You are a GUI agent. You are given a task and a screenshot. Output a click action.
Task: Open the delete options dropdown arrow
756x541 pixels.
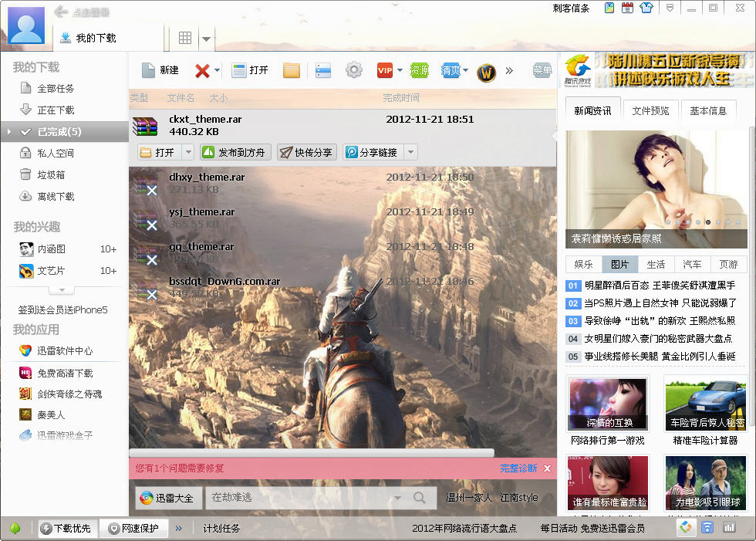click(217, 70)
